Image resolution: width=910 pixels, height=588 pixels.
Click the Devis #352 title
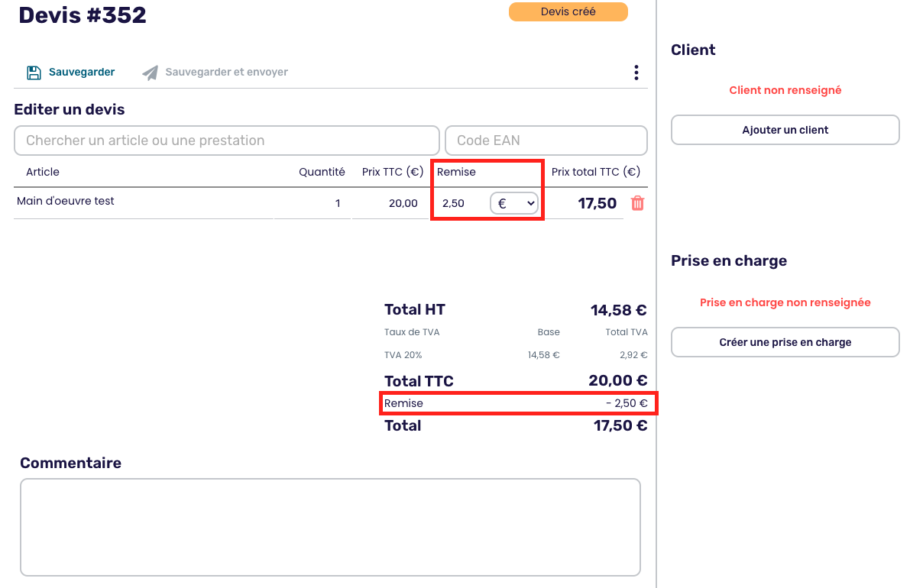coord(83,15)
